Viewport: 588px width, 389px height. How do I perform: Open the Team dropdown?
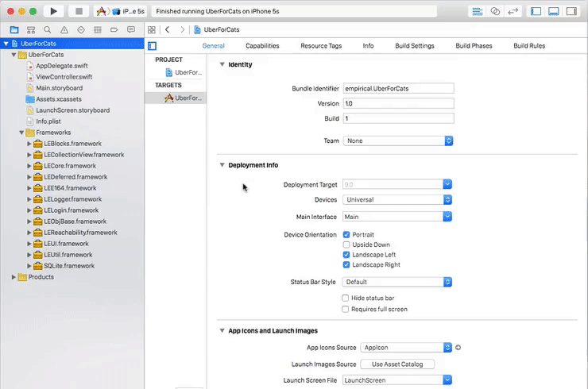398,141
